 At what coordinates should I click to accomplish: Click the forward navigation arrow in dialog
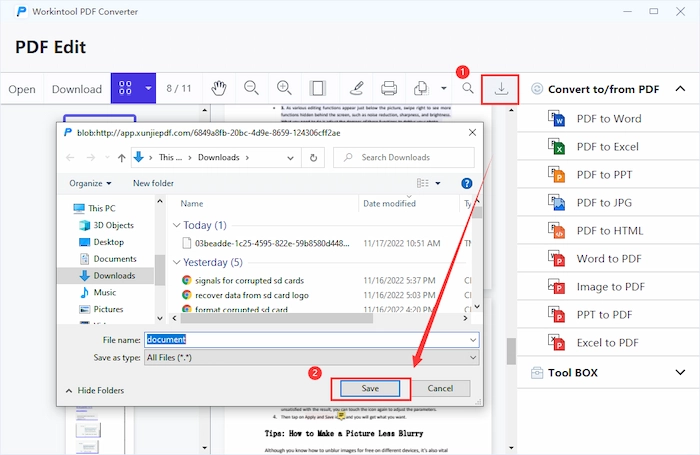91,158
